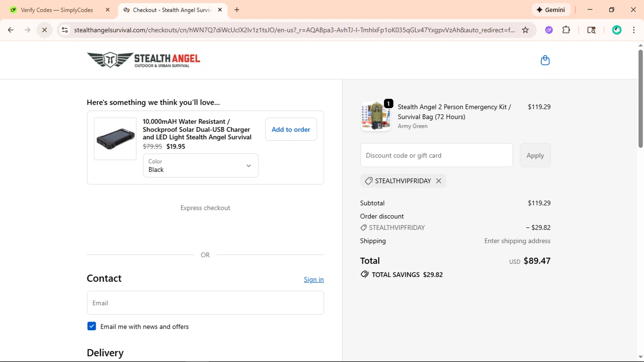Click the Stealth Angel 2 Person Emergency Kit name
Image resolution: width=644 pixels, height=362 pixels.
coord(454,112)
